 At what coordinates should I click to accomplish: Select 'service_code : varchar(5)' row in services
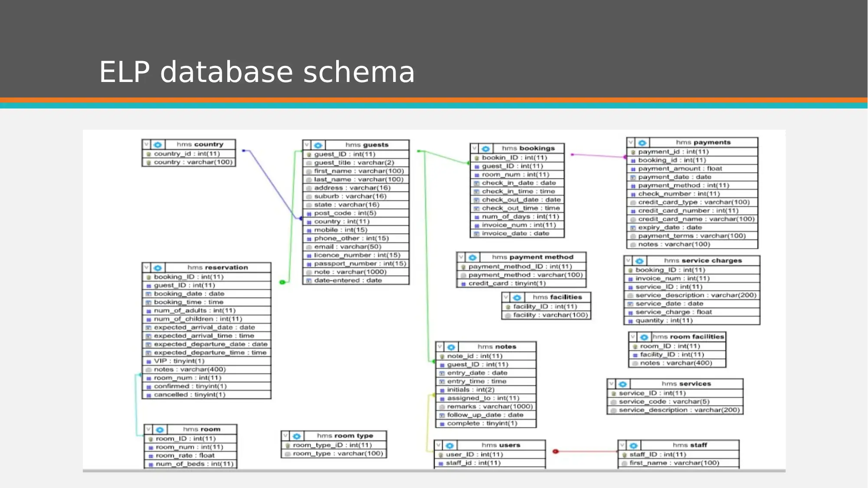(675, 402)
